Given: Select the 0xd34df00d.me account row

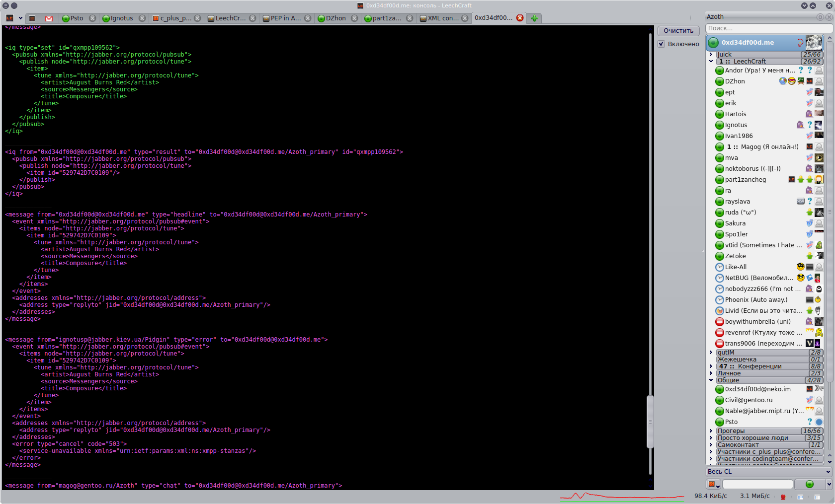Looking at the screenshot, I should pyautogui.click(x=765, y=42).
